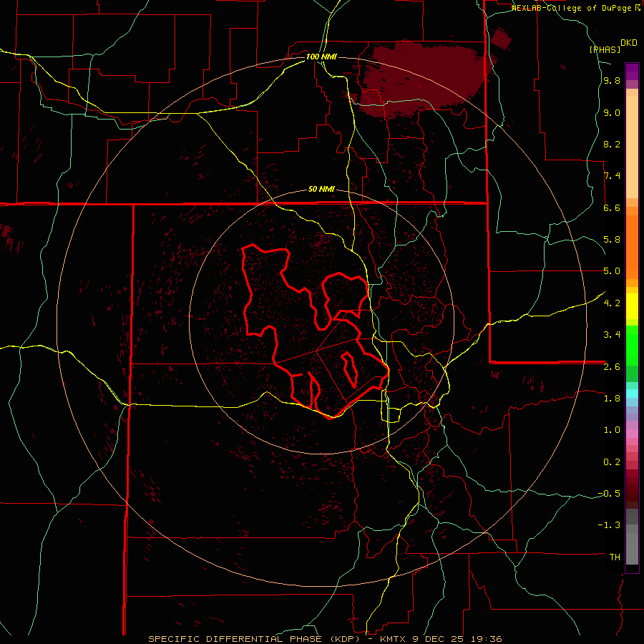Click the [PHAS] legend unit label

(x=605, y=49)
